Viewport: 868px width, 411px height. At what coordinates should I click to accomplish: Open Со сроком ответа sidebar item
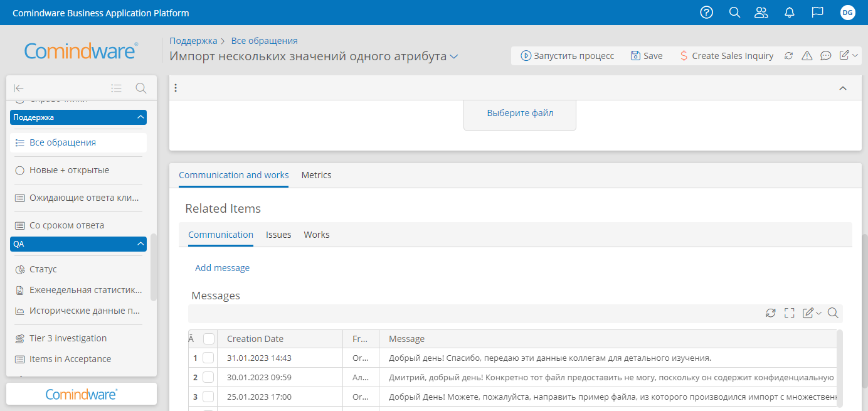point(78,225)
